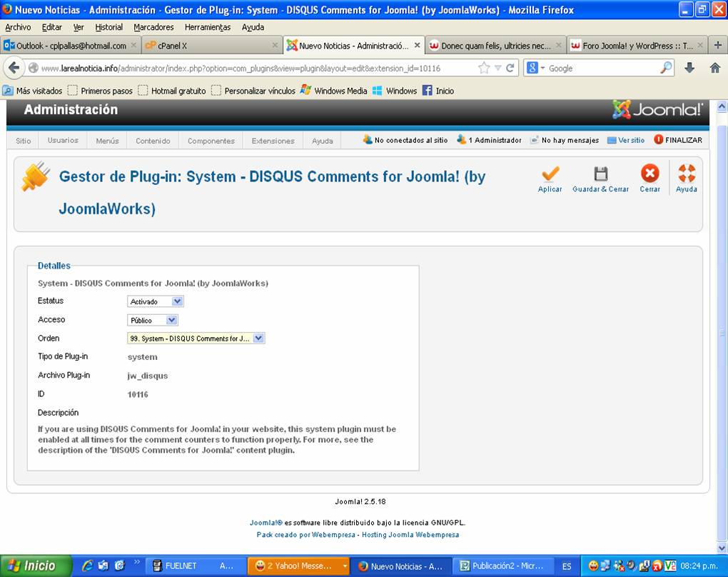Open the Ayuda lifebuoy toolbar icon
The width and height of the screenshot is (728, 577).
pyautogui.click(x=687, y=174)
